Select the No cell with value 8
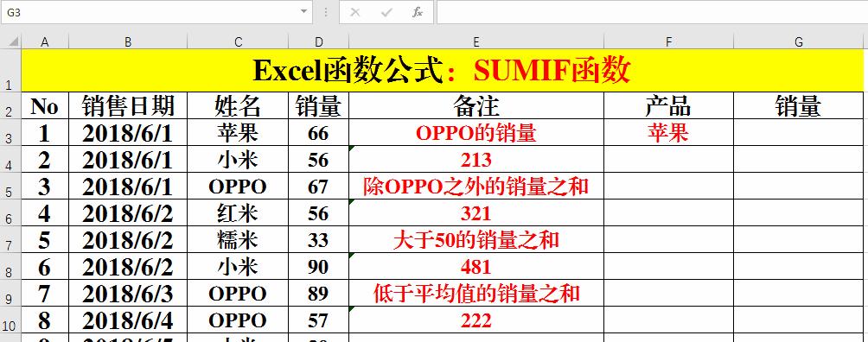The width and height of the screenshot is (868, 342). 45,320
